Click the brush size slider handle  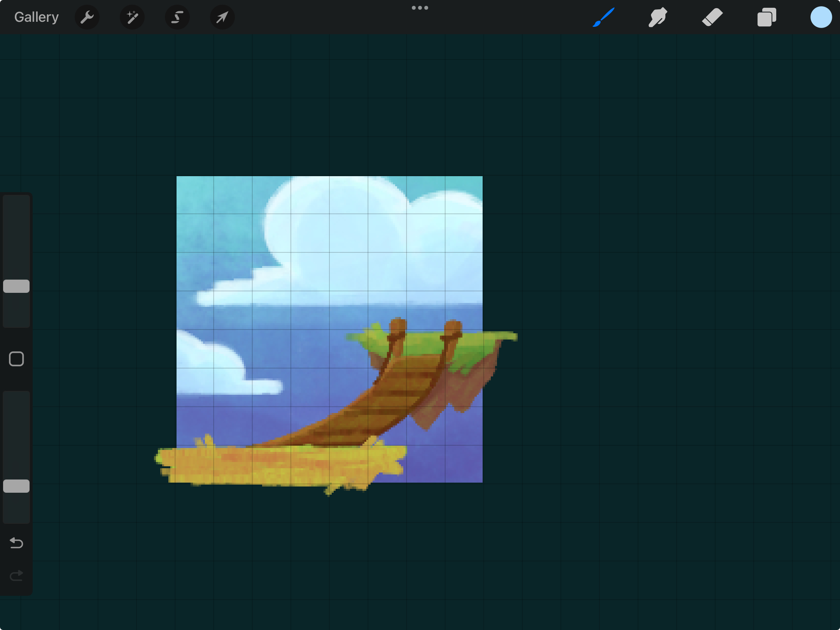[16, 286]
